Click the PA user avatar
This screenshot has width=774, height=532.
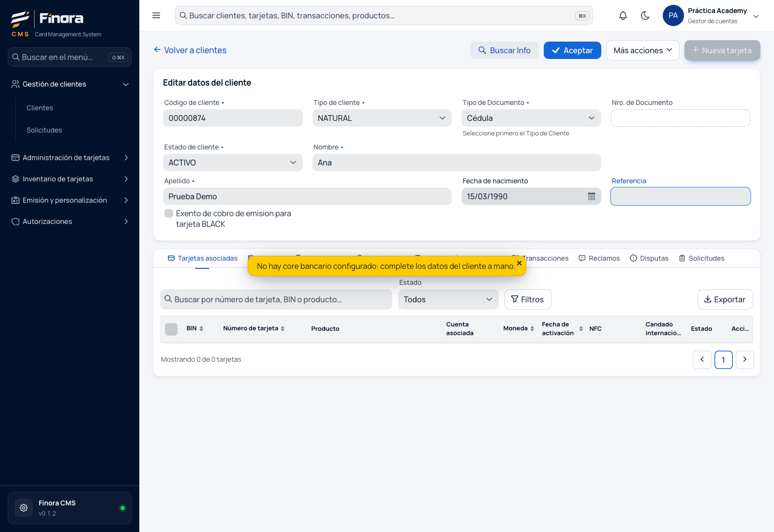tap(673, 15)
